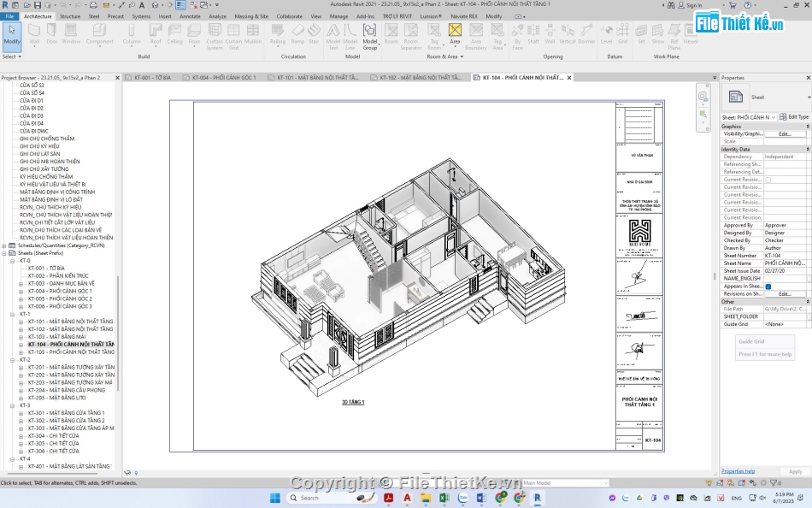Expand the Schedules/Quantities tree node

pyautogui.click(x=4, y=245)
